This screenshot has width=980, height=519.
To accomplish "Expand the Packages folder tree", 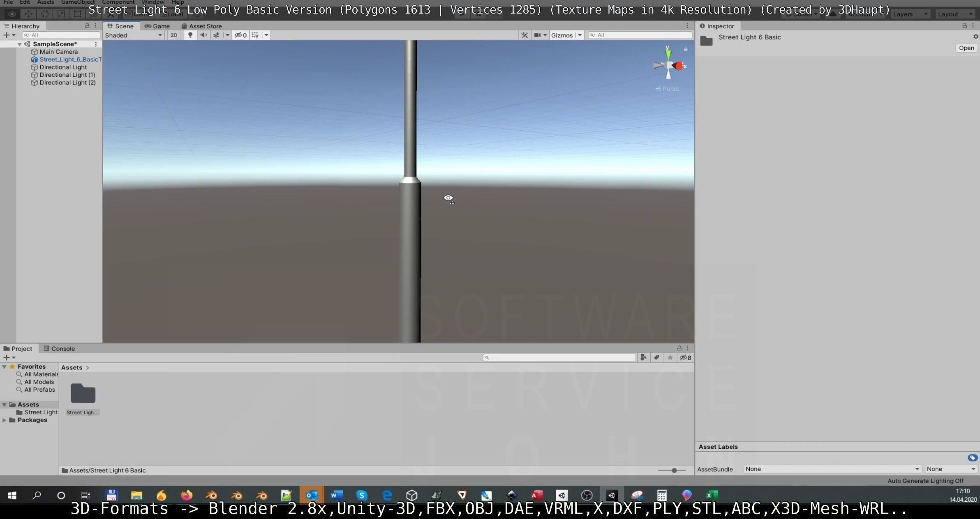I will coord(5,420).
